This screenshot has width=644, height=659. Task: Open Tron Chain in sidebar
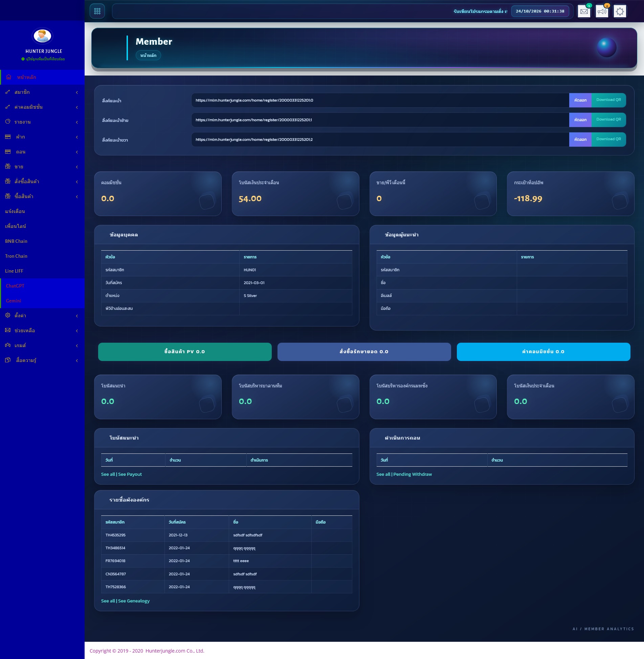click(42, 256)
